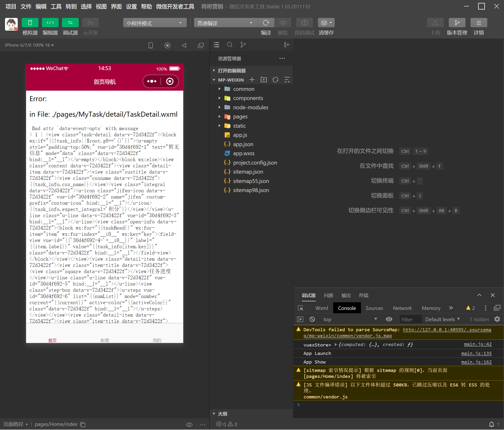
Task: Switch to the 问题 panel tab
Action: click(x=328, y=296)
